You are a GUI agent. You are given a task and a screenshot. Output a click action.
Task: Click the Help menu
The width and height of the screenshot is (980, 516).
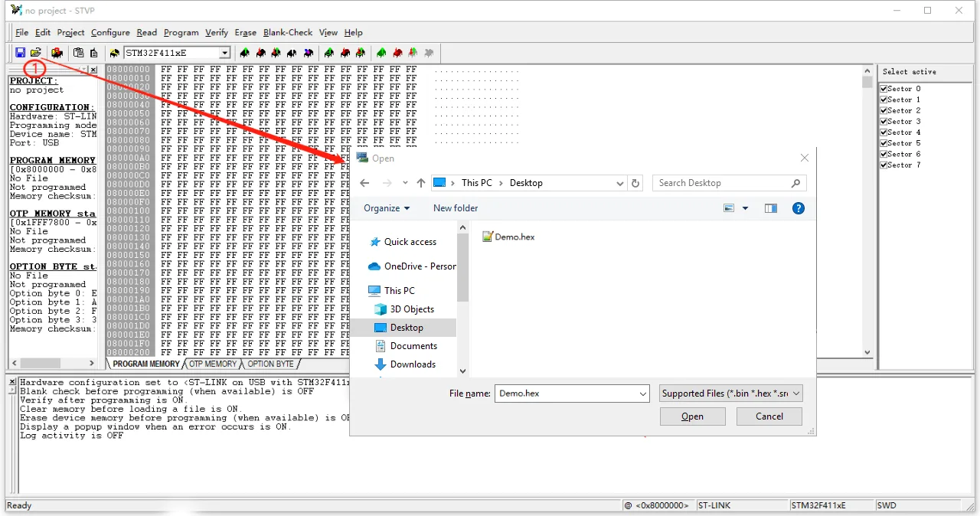pyautogui.click(x=353, y=32)
